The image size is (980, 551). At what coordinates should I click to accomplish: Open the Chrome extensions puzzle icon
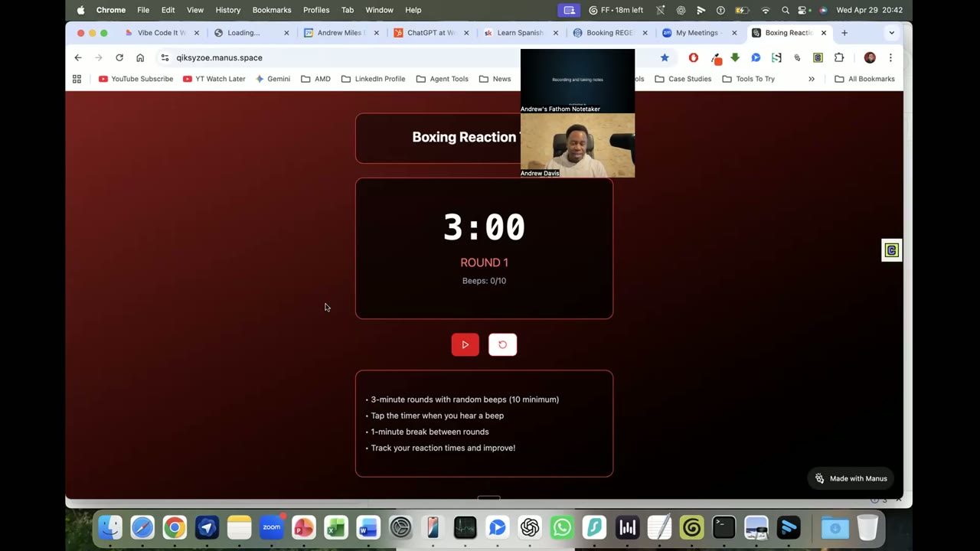pos(839,57)
